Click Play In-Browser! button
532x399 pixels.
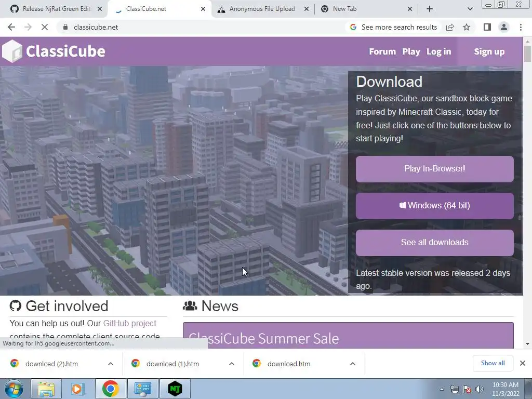tap(435, 169)
